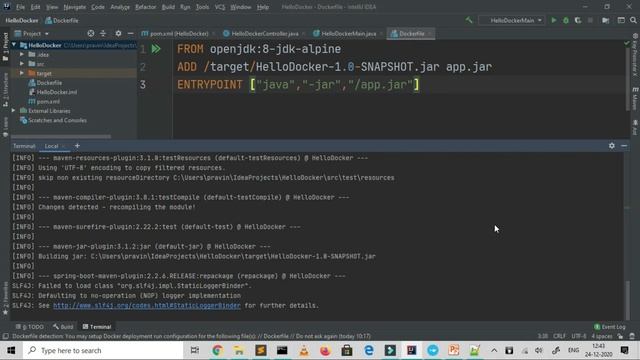Open terminal panel settings gear
This screenshot has width=640, height=360.
point(611,146)
